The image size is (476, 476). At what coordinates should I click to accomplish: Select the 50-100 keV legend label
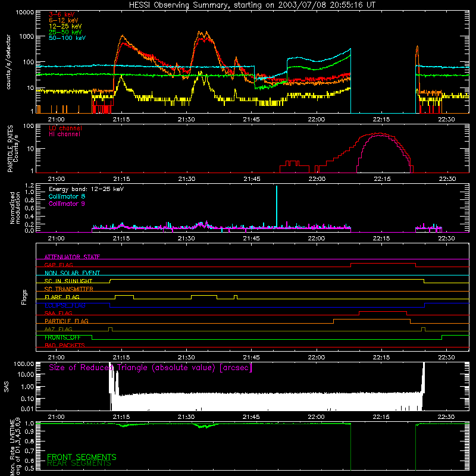[67, 38]
